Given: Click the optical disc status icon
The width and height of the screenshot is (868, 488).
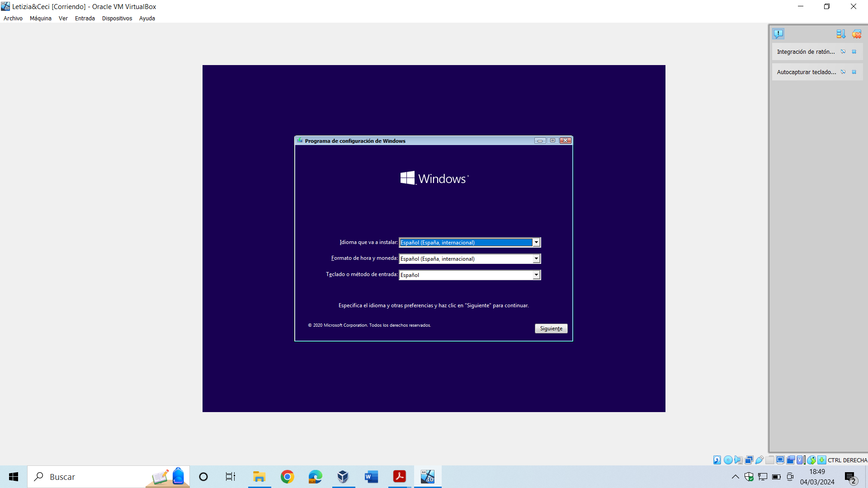Looking at the screenshot, I should pos(728,460).
